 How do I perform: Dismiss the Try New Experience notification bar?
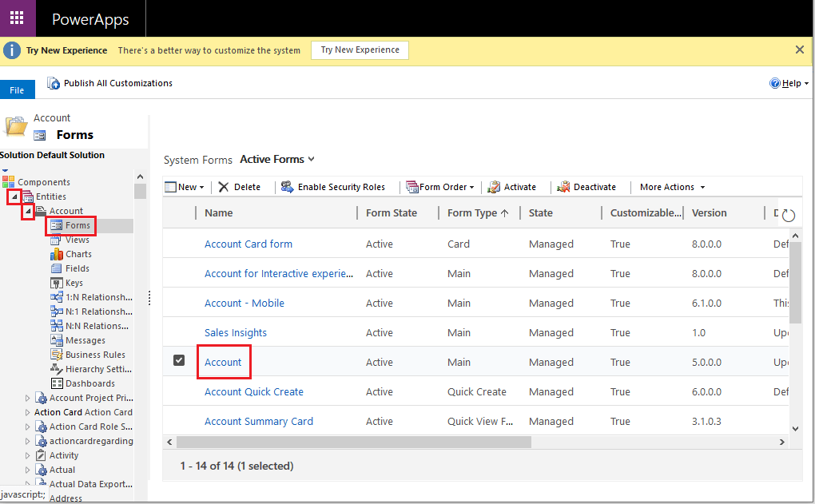(799, 50)
